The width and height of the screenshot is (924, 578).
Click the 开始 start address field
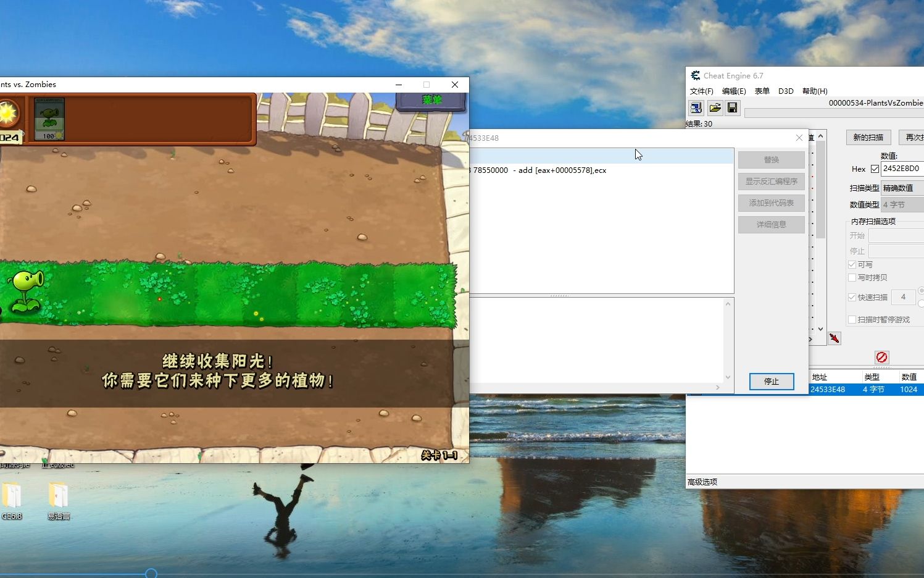tap(896, 235)
